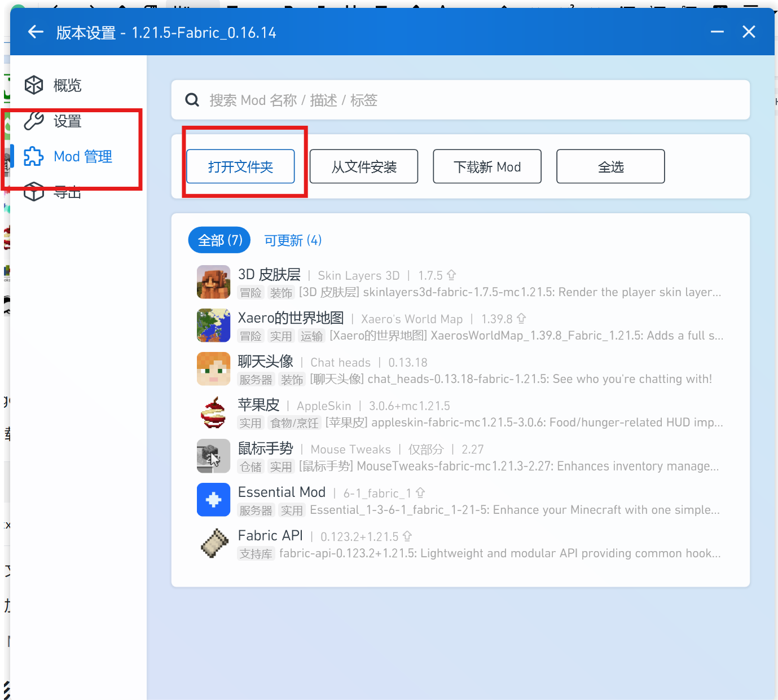
Task: Click the 鼠标手势 mod icon
Action: click(213, 456)
